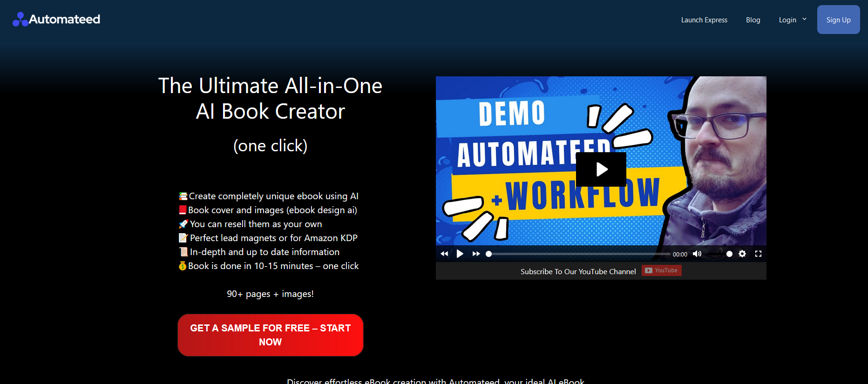Click '90+ pages + images!' text

pyautogui.click(x=270, y=294)
